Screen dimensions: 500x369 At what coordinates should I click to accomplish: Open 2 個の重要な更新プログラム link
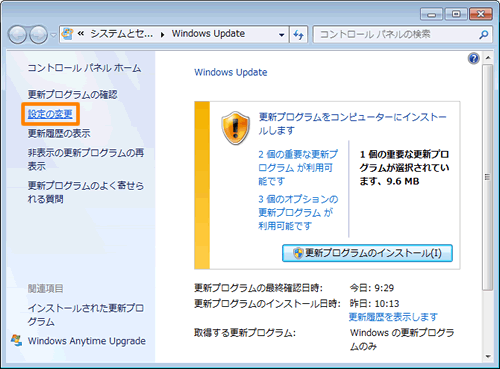298,168
